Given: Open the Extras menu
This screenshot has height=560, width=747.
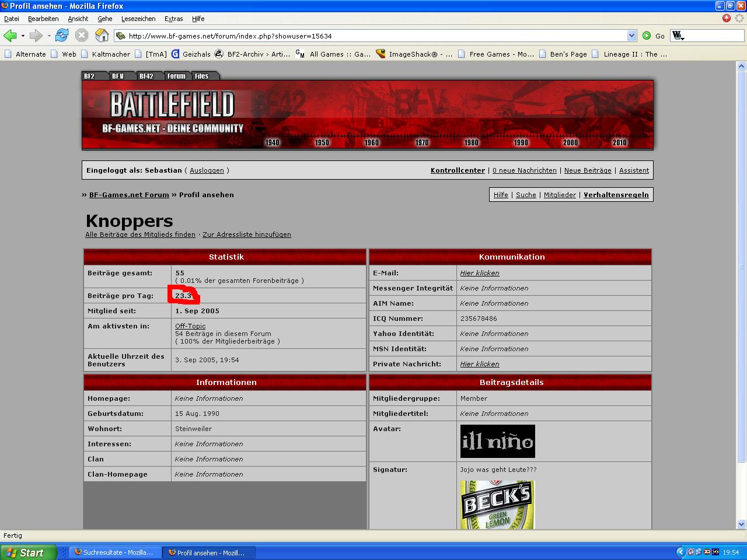Looking at the screenshot, I should [173, 19].
